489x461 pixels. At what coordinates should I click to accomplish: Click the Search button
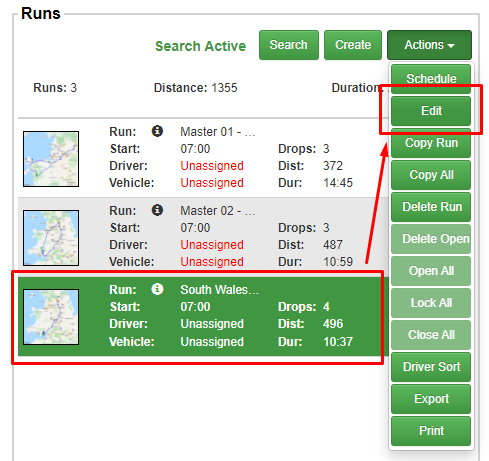[x=289, y=45]
